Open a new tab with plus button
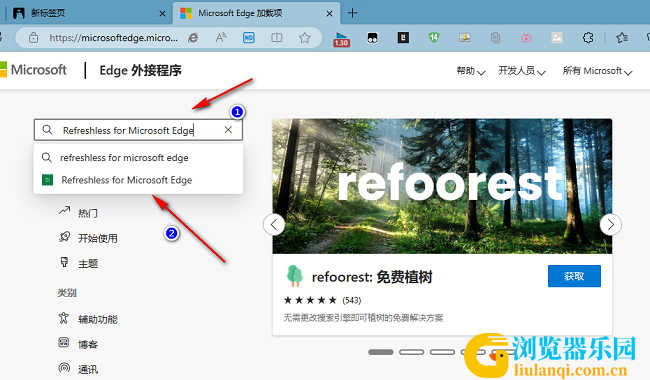This screenshot has width=650, height=380. [x=352, y=13]
